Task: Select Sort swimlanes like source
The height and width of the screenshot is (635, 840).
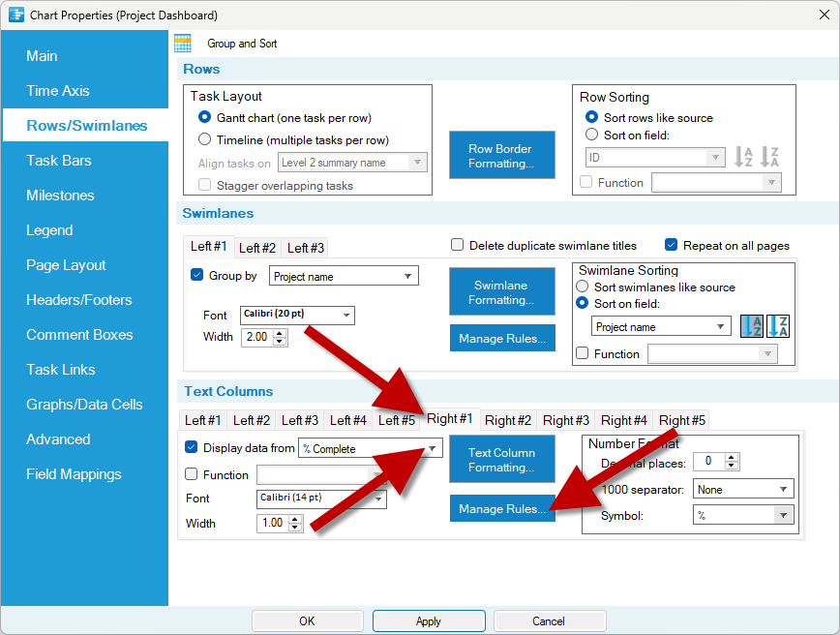Action: [582, 287]
